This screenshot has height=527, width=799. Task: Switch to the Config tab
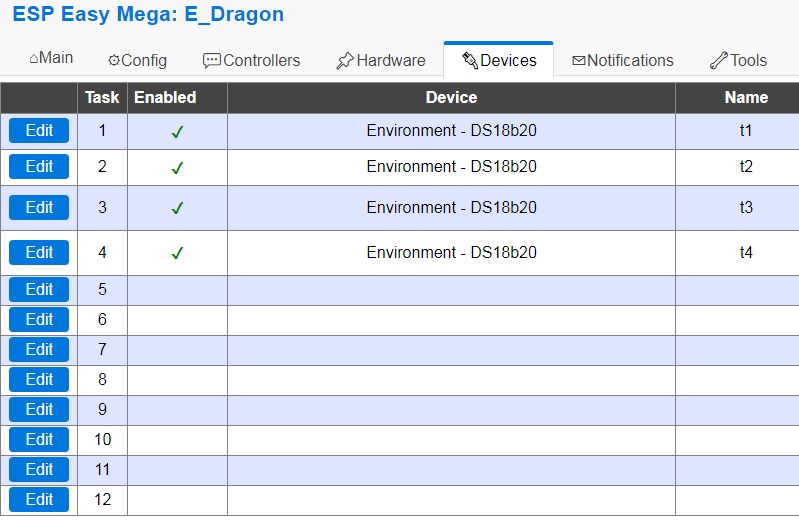coord(137,60)
